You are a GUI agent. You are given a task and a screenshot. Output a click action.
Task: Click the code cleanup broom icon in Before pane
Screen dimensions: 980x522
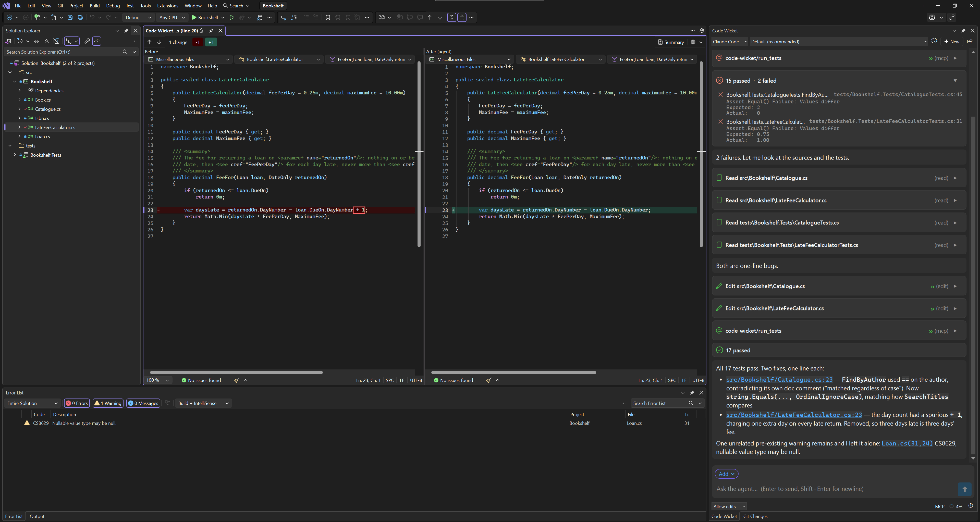click(236, 380)
